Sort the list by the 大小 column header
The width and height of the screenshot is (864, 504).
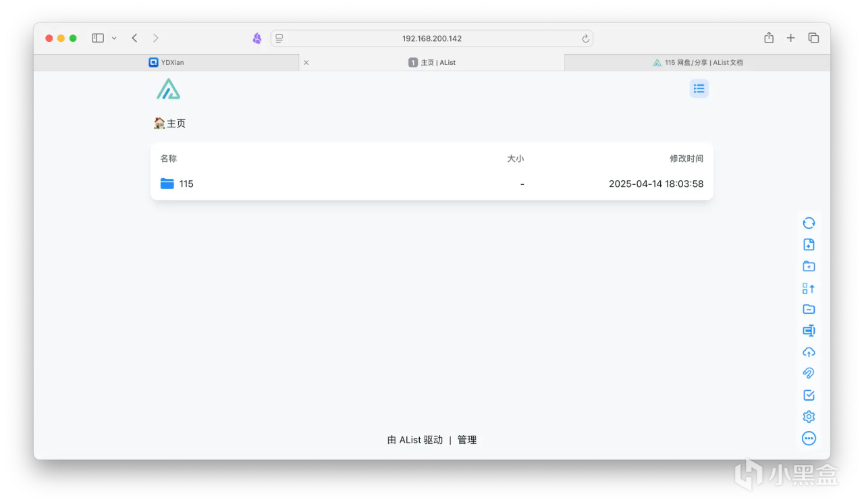point(516,159)
